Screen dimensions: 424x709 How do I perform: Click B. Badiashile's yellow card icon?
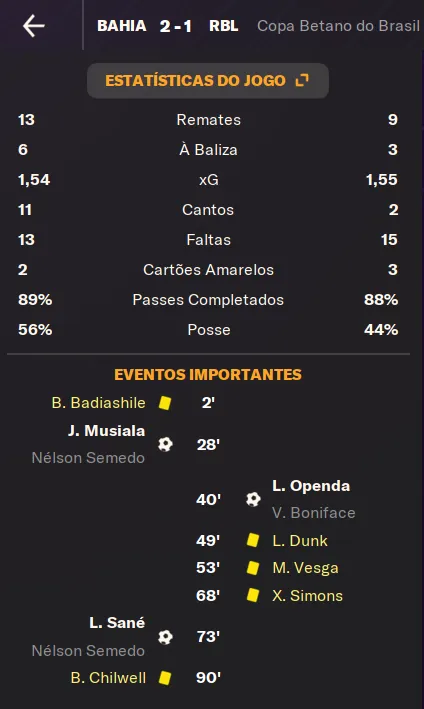point(165,403)
